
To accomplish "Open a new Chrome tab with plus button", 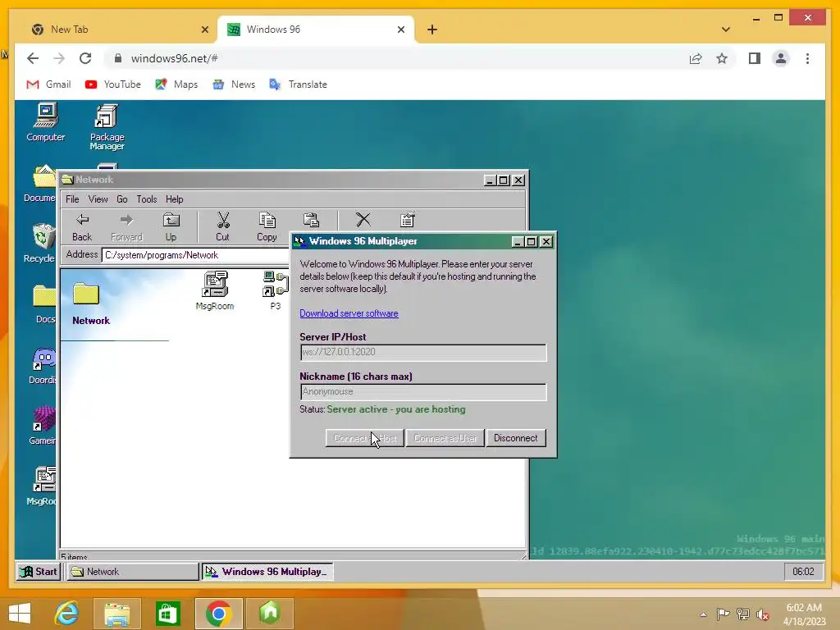I will [x=432, y=30].
